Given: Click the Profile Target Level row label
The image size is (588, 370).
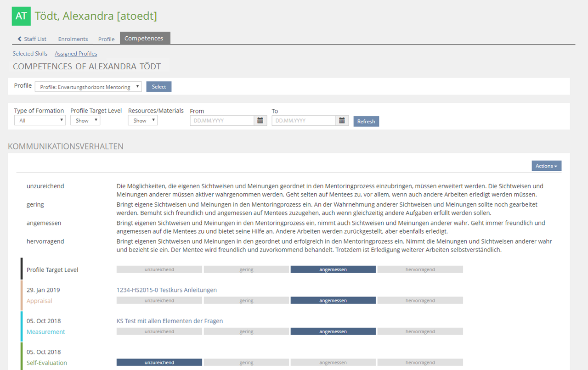Looking at the screenshot, I should click(52, 270).
